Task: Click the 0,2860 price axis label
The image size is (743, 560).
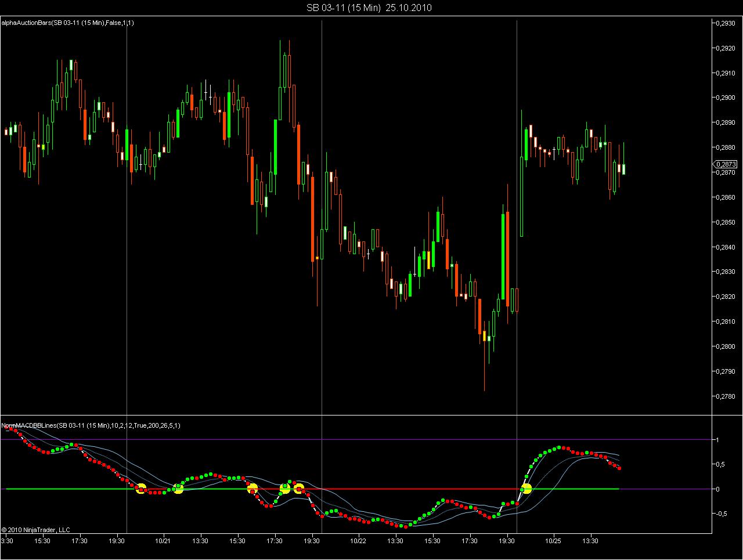Action: [726, 197]
